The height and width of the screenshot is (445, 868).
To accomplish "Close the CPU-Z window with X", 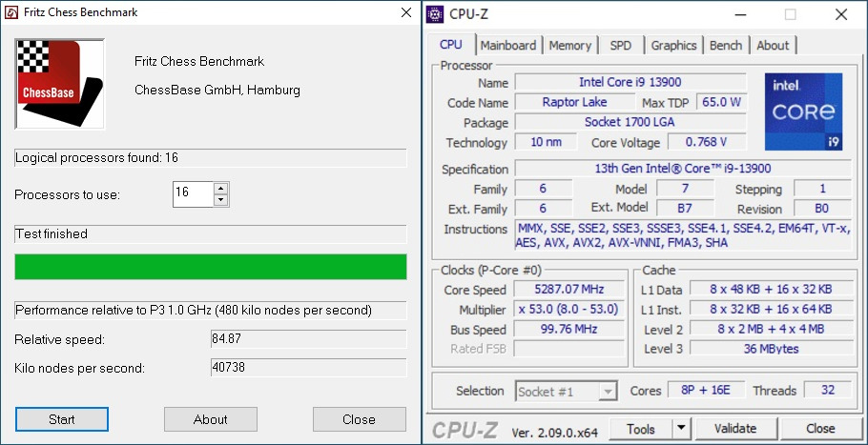I will [841, 14].
